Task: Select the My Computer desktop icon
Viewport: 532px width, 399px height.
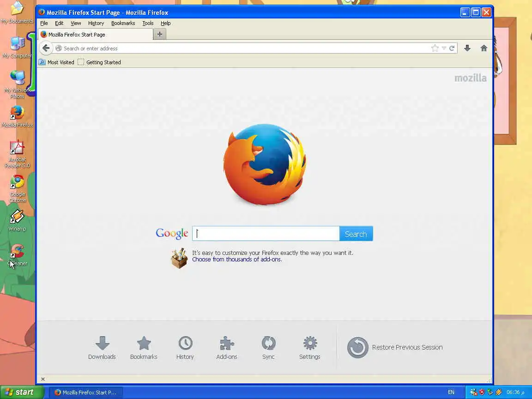Action: (17, 47)
